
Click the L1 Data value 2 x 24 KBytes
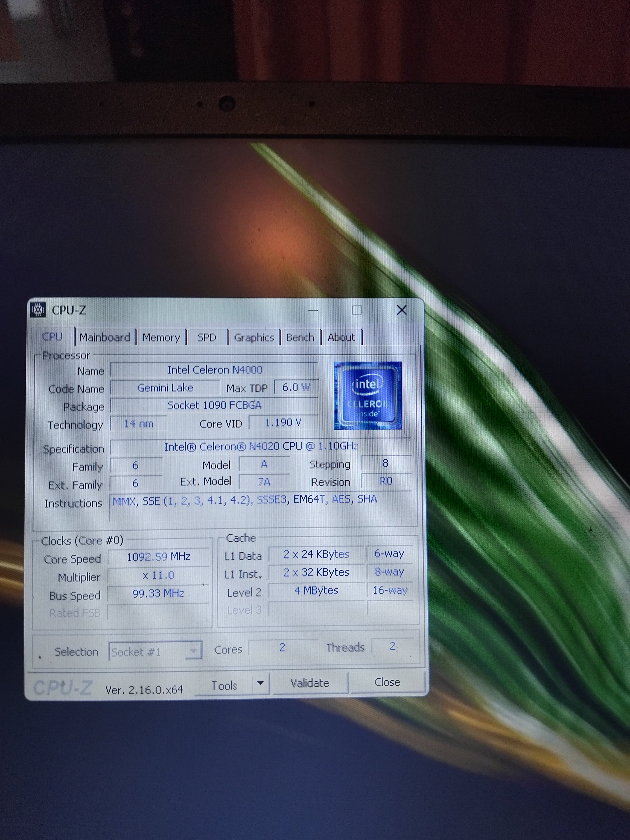click(x=316, y=554)
